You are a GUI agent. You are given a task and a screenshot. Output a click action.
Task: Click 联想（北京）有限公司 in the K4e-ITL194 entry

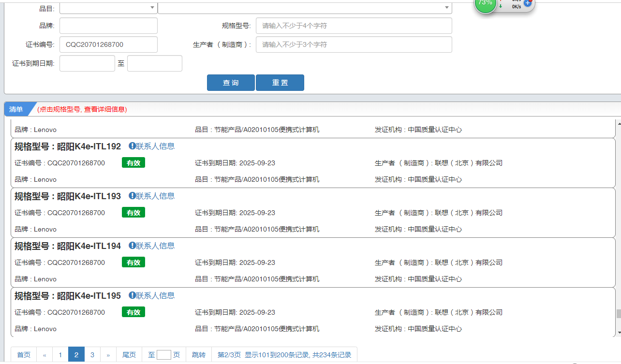click(x=469, y=262)
